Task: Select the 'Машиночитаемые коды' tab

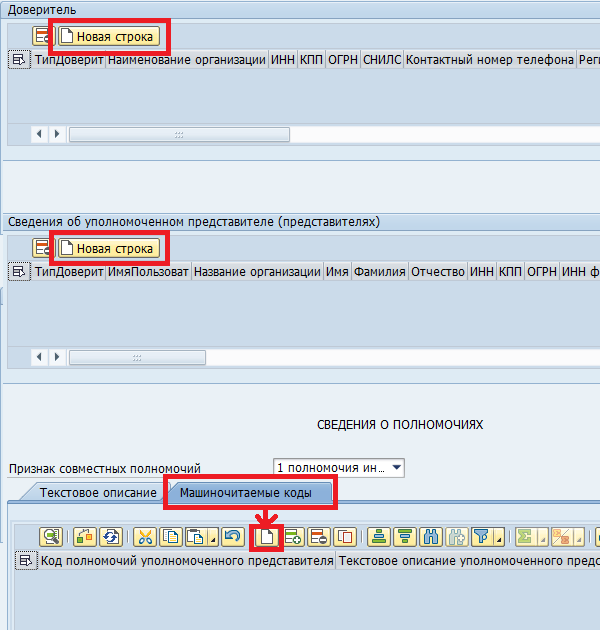Action: [x=245, y=493]
